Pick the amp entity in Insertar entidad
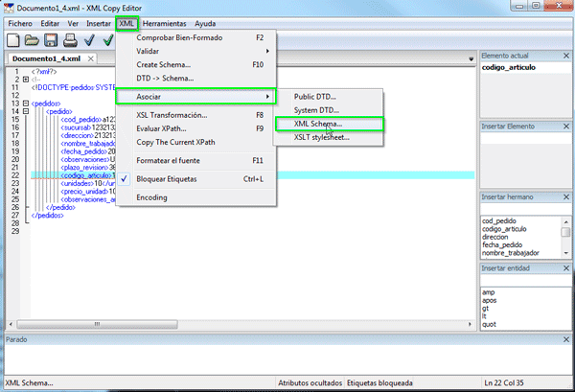The height and width of the screenshot is (392, 575). pos(488,291)
